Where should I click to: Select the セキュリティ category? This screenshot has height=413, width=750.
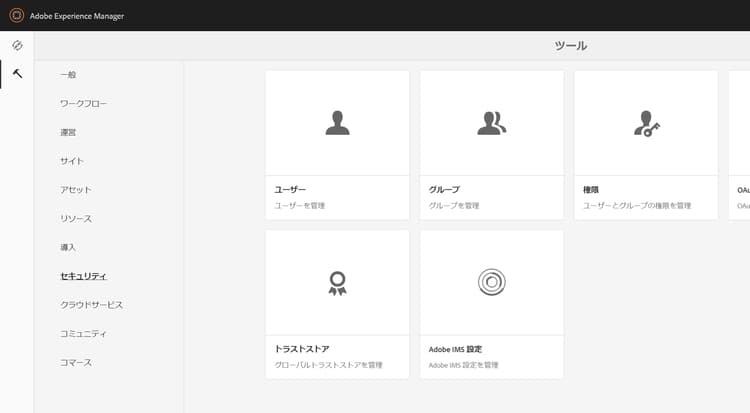pyautogui.click(x=83, y=276)
